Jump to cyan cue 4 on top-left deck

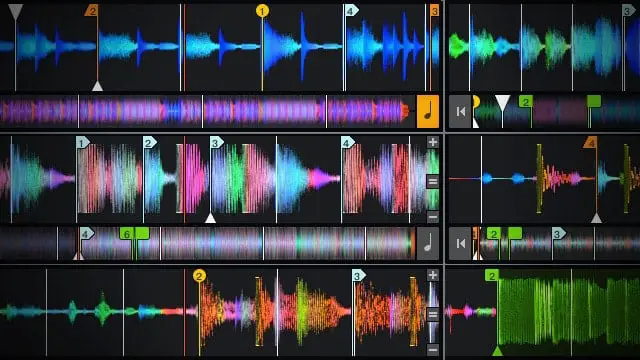[x=351, y=11]
